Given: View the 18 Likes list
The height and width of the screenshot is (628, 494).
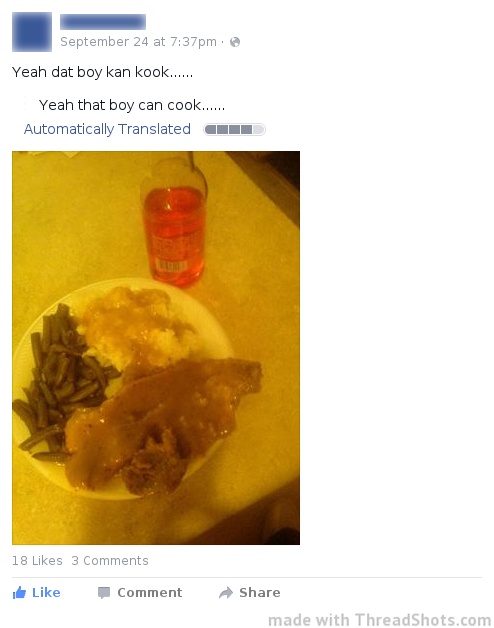Looking at the screenshot, I should [37, 560].
